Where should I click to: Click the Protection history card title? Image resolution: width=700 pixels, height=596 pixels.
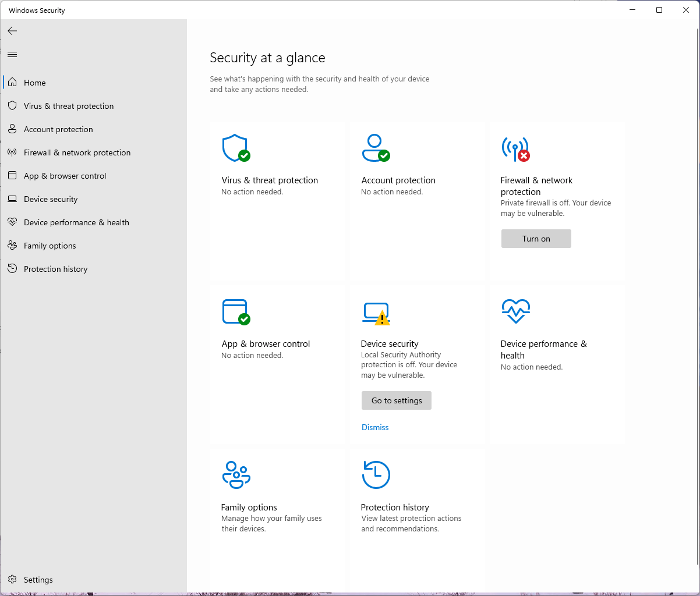tap(395, 508)
